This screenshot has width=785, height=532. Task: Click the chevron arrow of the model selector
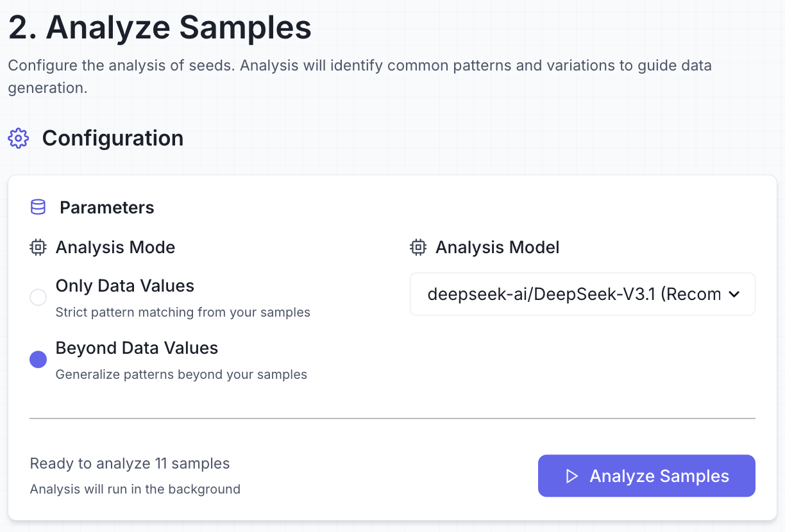734,294
